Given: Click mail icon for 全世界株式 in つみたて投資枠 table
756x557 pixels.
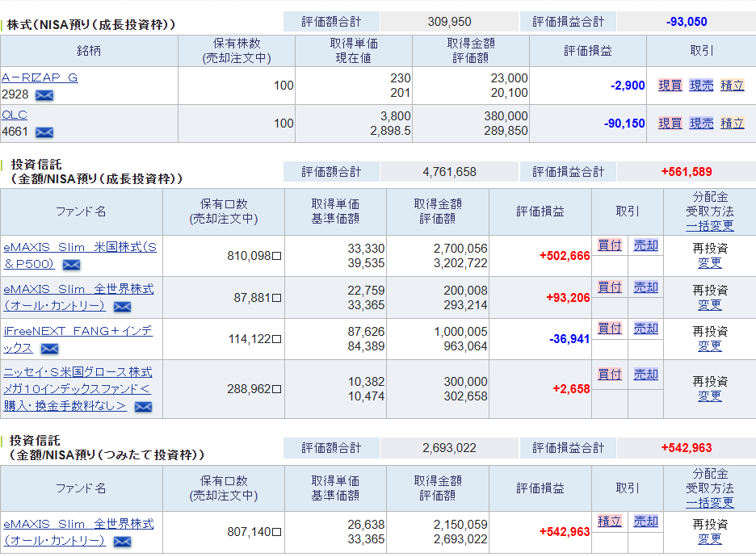Looking at the screenshot, I should pyautogui.click(x=122, y=542).
